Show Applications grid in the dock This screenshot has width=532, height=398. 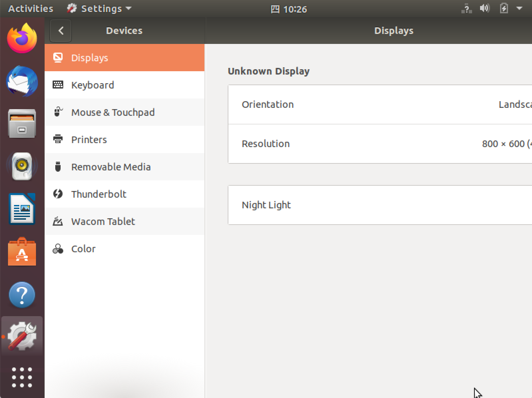(x=22, y=377)
